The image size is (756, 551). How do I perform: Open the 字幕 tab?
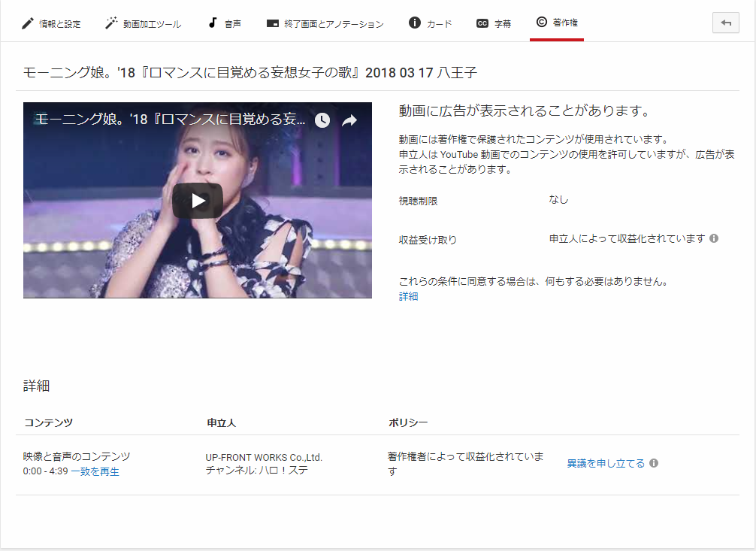point(494,23)
